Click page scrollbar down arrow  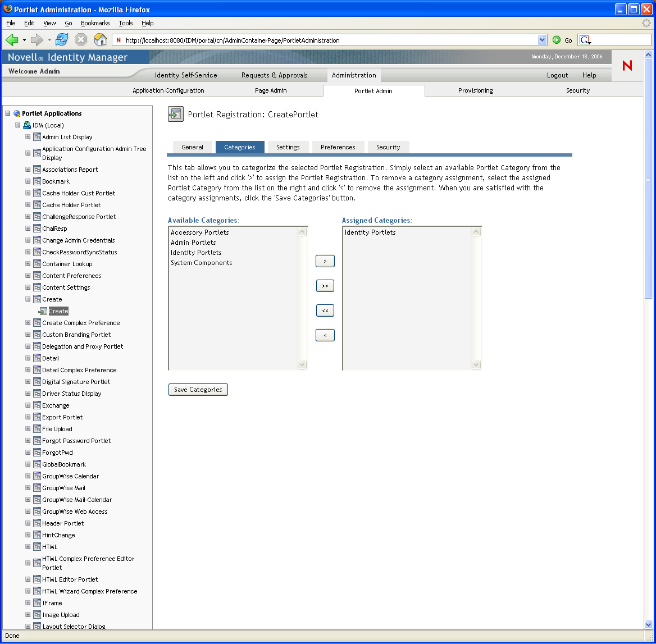click(649, 625)
